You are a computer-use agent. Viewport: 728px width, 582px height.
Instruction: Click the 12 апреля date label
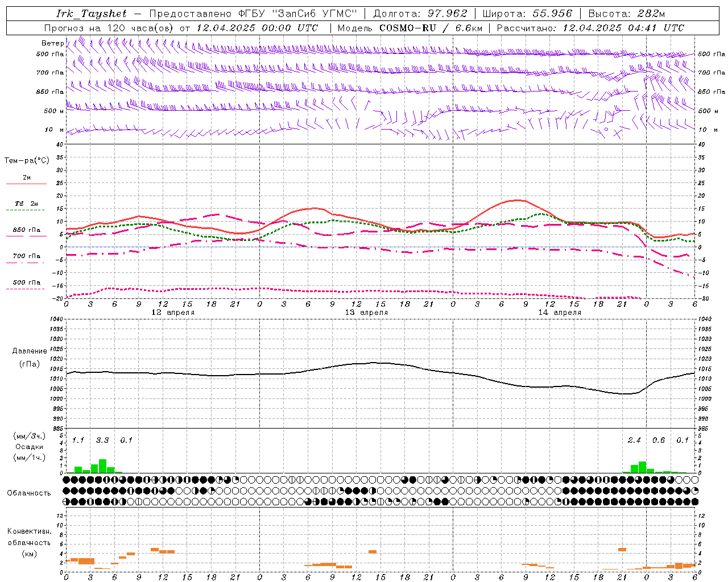point(173,313)
